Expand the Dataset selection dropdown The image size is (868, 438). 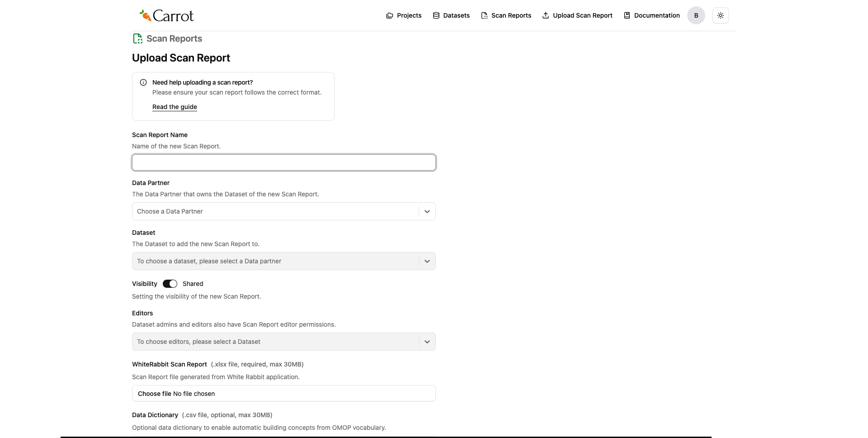click(x=283, y=261)
